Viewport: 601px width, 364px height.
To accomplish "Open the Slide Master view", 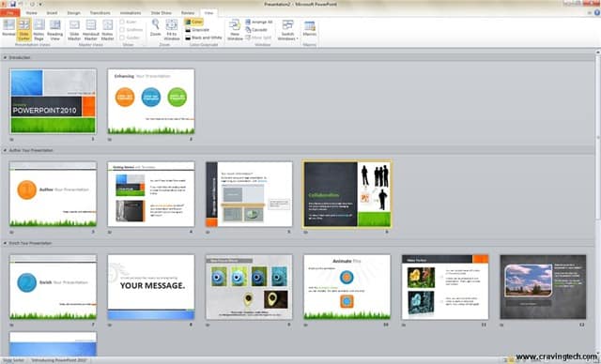I will coord(74,29).
